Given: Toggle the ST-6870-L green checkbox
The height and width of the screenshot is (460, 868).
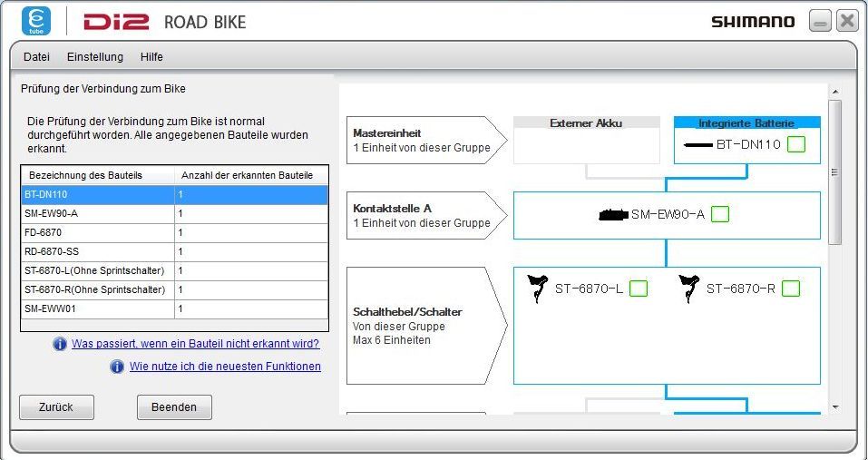Looking at the screenshot, I should point(639,289).
